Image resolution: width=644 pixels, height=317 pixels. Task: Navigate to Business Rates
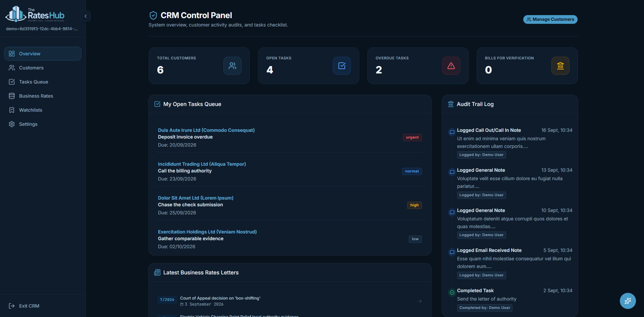[x=43, y=96]
